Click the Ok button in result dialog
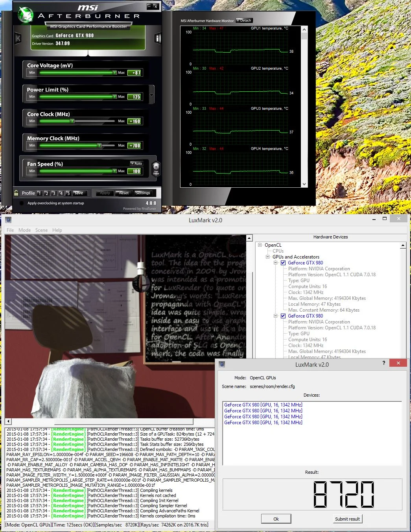The image size is (411, 532). pyautogui.click(x=276, y=519)
